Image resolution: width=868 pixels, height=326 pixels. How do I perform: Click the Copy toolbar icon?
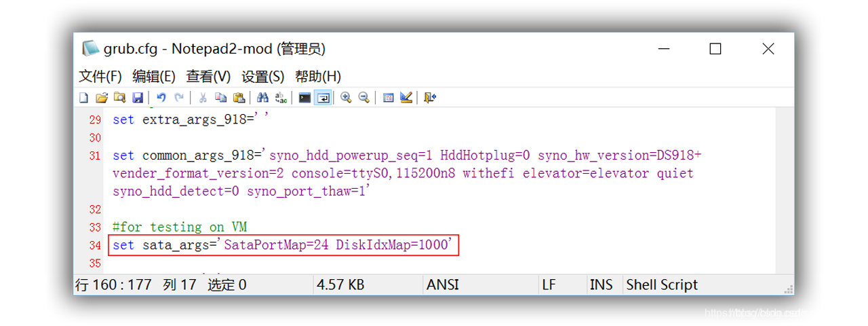pyautogui.click(x=220, y=98)
